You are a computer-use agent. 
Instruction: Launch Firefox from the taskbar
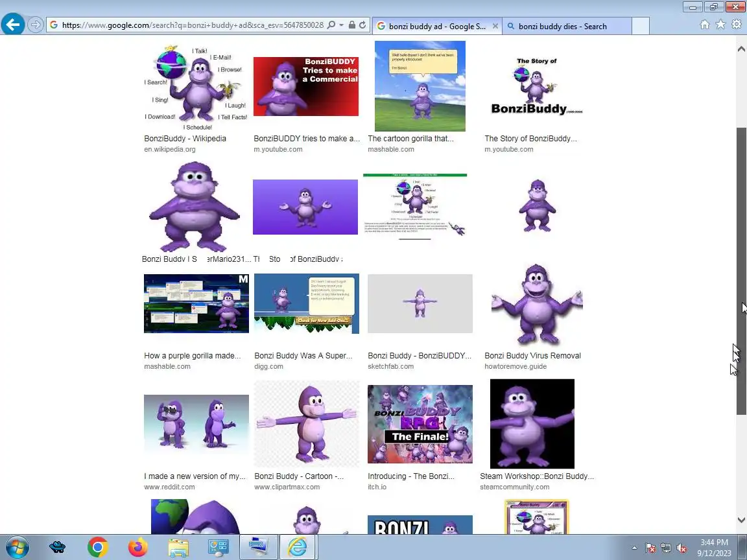tap(138, 548)
